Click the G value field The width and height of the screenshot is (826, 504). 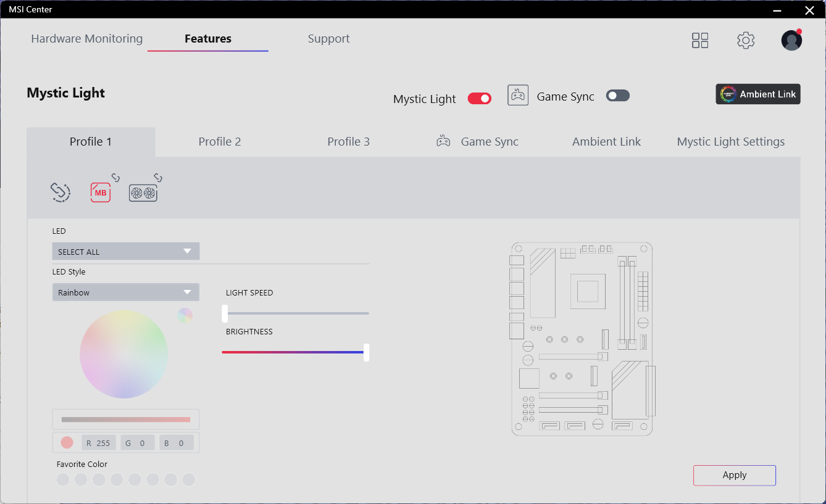point(138,443)
